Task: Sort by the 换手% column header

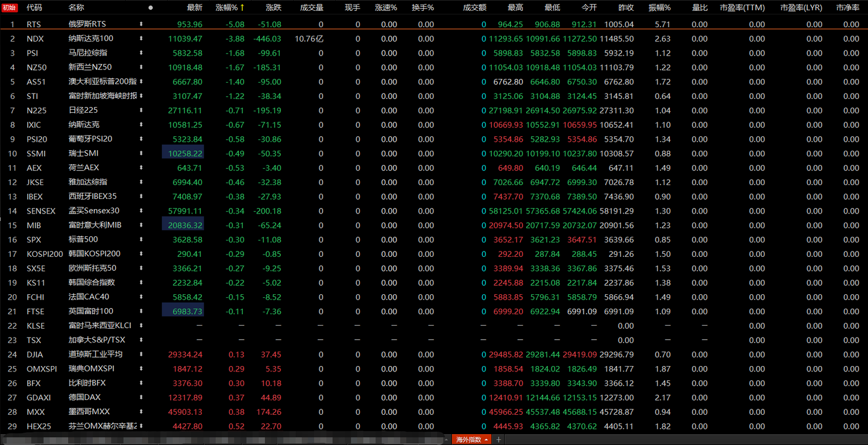Action: coord(423,8)
